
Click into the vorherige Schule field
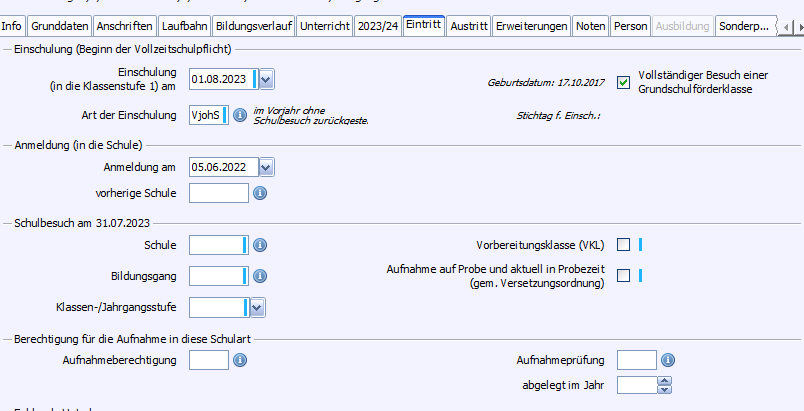(x=218, y=193)
